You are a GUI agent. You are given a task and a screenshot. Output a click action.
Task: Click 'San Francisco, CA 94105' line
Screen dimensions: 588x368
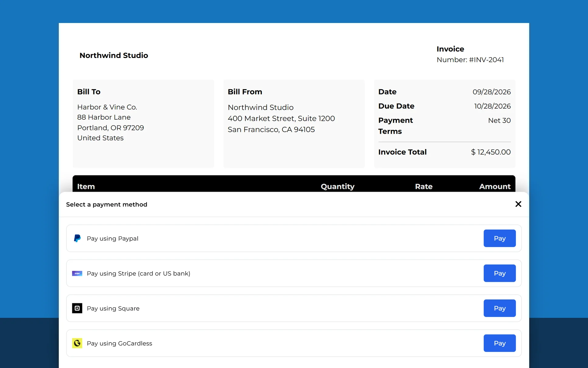coord(271,129)
